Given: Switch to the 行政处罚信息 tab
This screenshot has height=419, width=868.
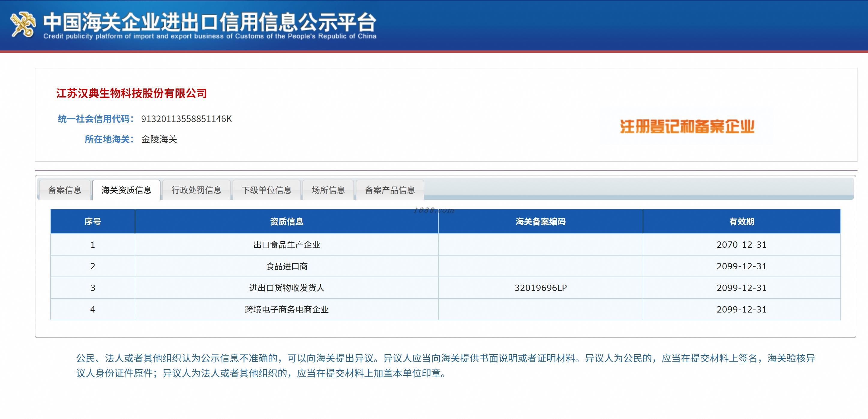Looking at the screenshot, I should click(197, 190).
